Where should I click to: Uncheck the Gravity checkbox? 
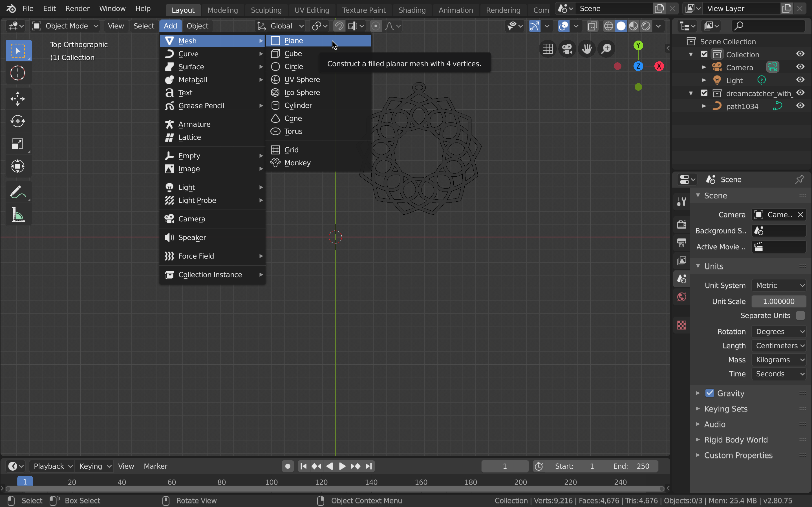(x=709, y=393)
